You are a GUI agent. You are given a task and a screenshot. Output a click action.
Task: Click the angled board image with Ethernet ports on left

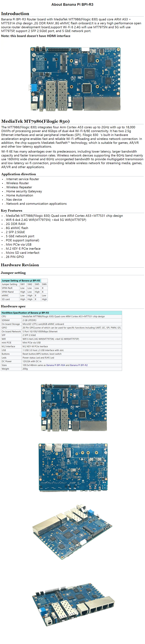[72, 532]
